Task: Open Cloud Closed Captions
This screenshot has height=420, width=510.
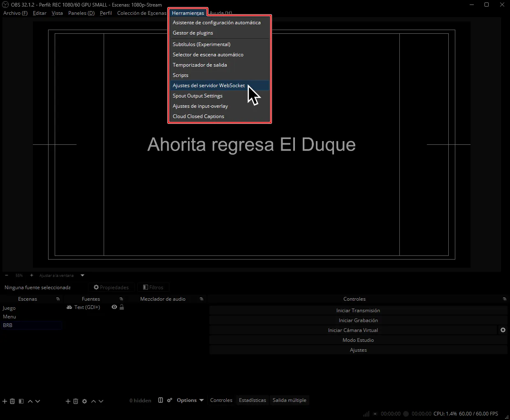Action: tap(220, 116)
